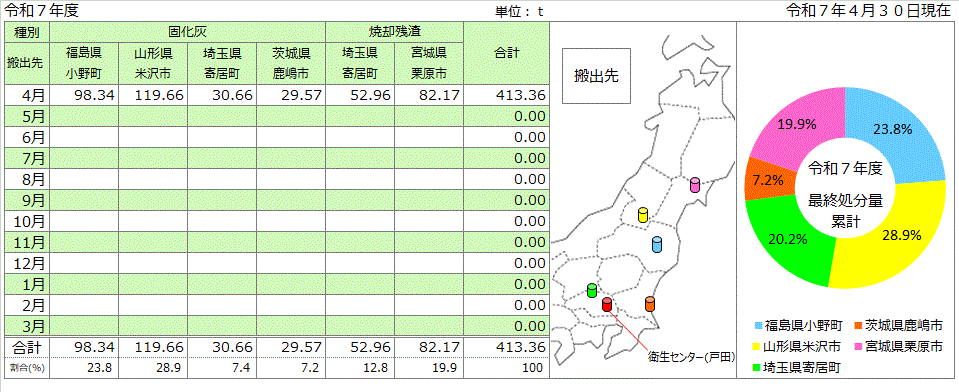Click the pink cylinder marker on map
This screenshot has width=959, height=392.
coord(694,185)
